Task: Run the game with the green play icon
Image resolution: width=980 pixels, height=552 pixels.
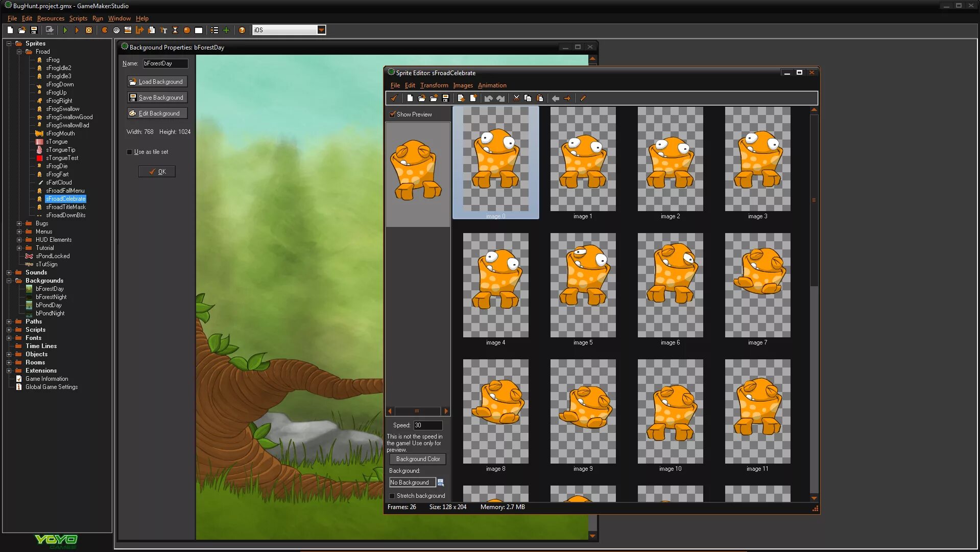Action: coord(65,30)
